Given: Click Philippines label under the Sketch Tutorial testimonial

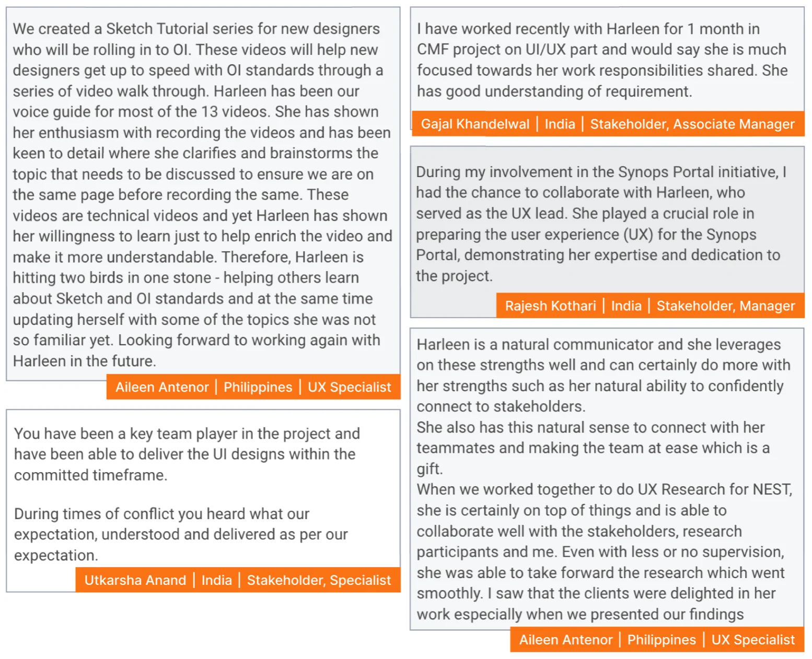Looking at the screenshot, I should [x=258, y=387].
